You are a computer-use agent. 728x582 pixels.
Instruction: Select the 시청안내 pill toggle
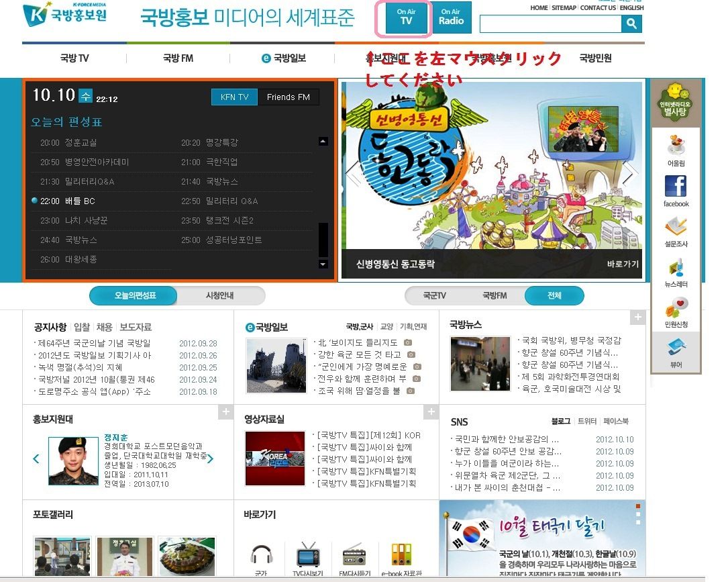click(219, 295)
